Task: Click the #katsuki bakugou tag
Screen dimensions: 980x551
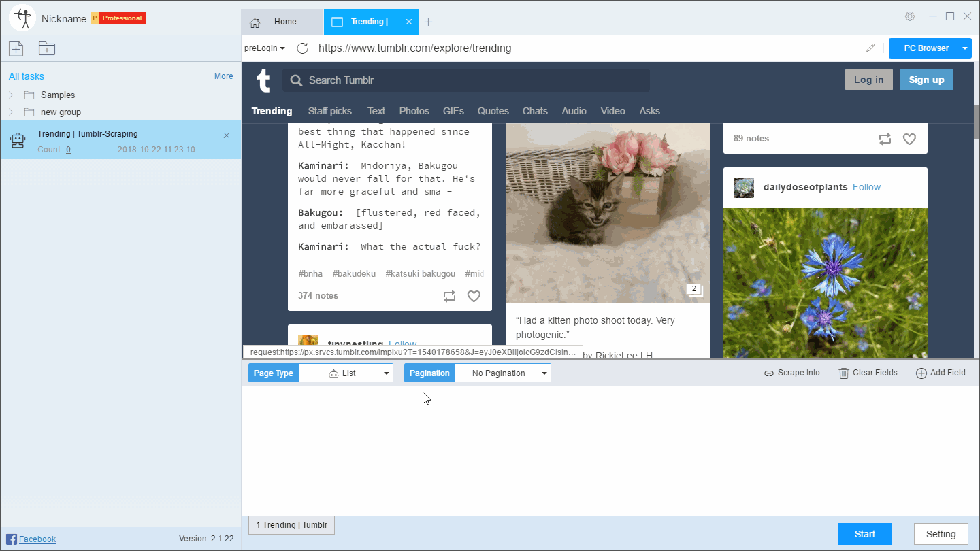Action: (421, 274)
